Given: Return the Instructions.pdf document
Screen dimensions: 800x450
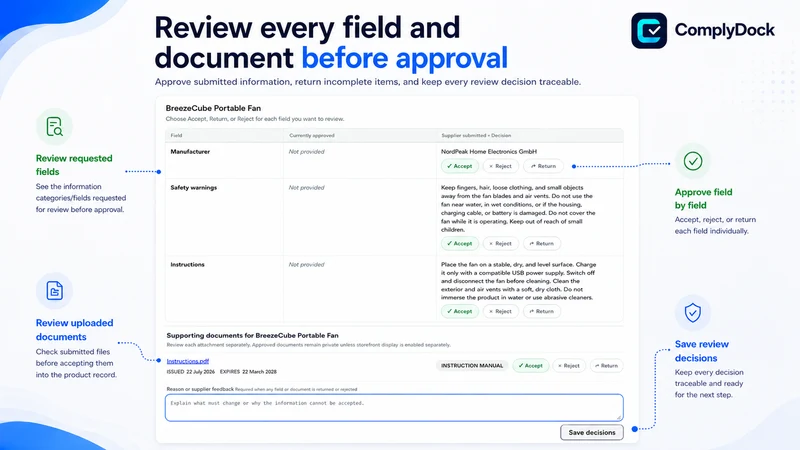Looking at the screenshot, I should (x=607, y=366).
